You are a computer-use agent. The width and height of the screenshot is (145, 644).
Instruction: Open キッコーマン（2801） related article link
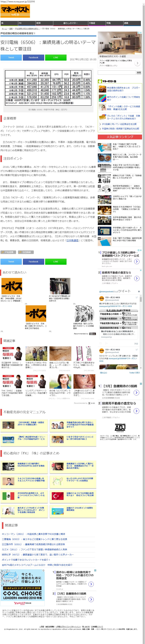coord(33,534)
